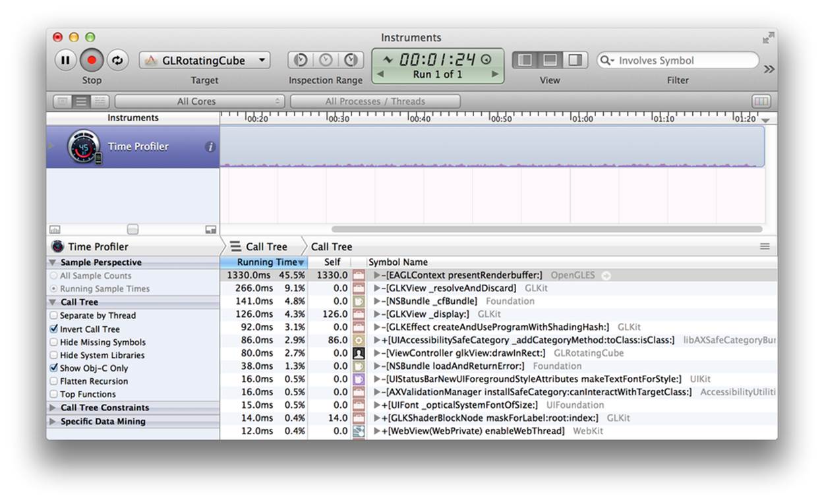The image size is (824, 504).
Task: Click the horizontal timeline scrollbar
Action: coord(546,229)
